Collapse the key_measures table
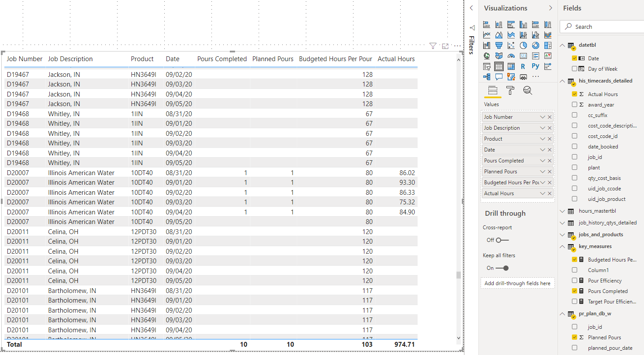644x355 pixels. [x=562, y=246]
